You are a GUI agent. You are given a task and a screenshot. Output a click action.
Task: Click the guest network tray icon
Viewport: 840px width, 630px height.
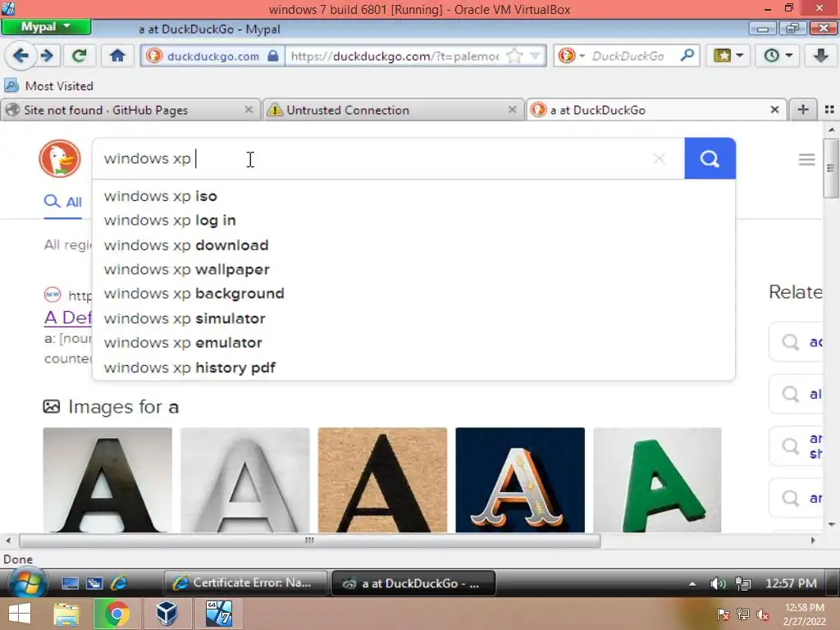point(743,583)
